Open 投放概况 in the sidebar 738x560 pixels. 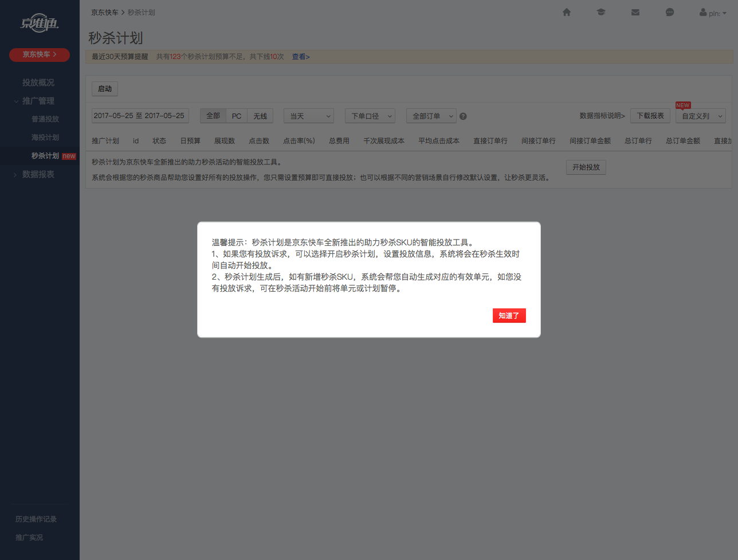coord(38,83)
